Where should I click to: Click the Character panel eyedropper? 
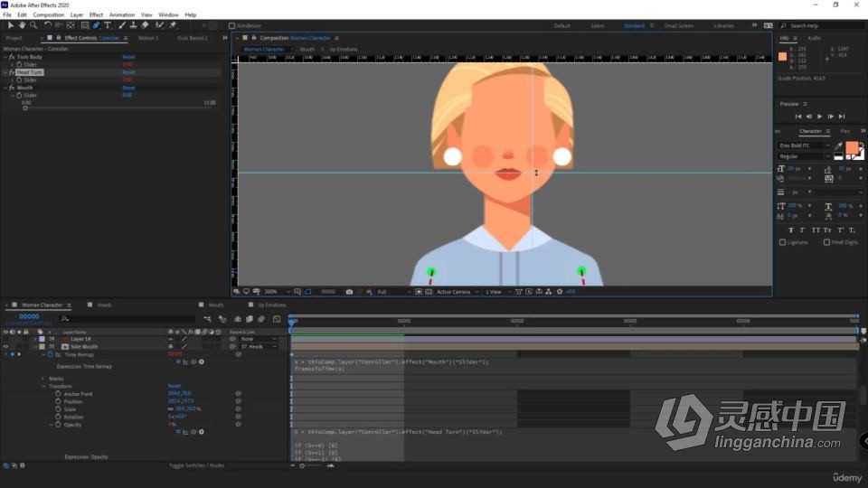[839, 146]
